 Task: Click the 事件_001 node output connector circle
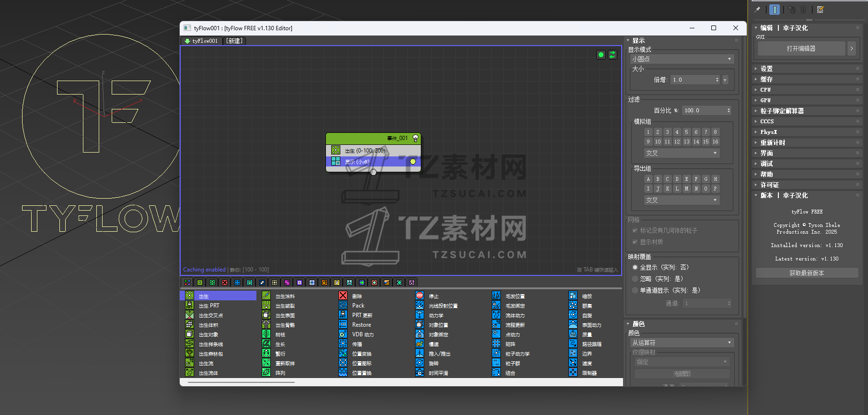click(373, 172)
